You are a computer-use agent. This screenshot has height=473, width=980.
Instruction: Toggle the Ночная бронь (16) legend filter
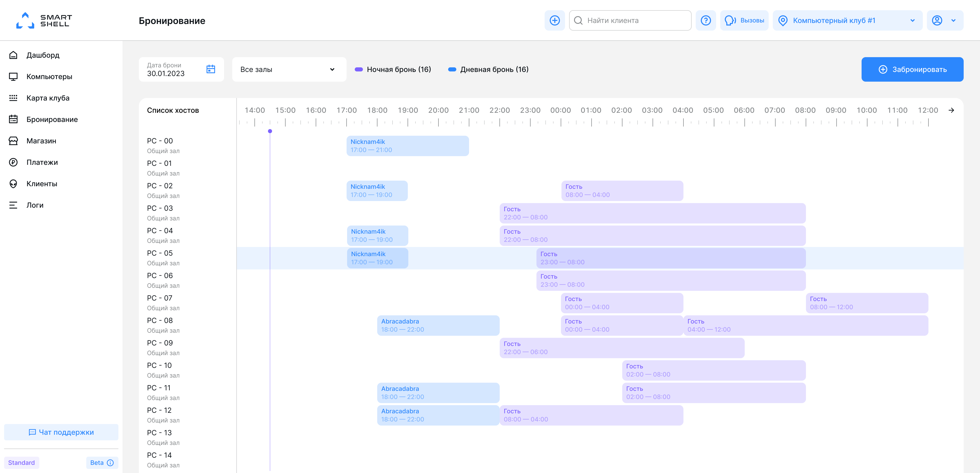[393, 69]
